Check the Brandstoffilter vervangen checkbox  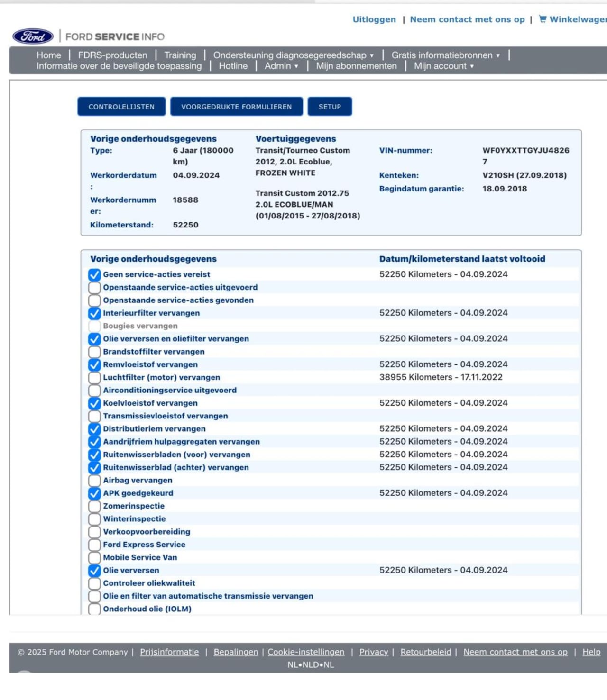[94, 352]
